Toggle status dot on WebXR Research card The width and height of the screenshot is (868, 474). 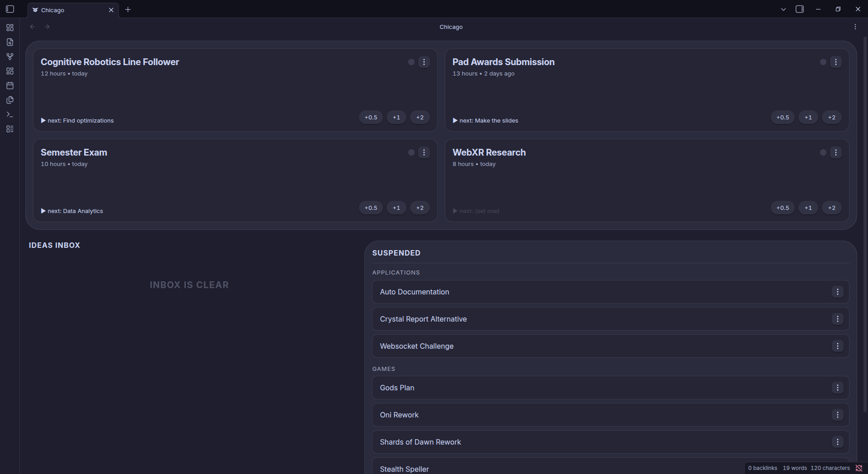coord(823,152)
